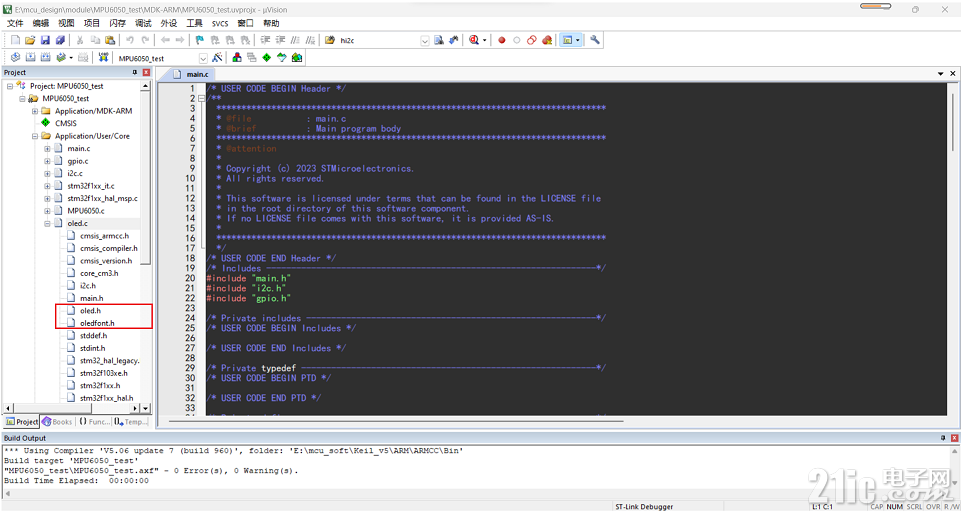Navigate backwards with the left arrow icon
This screenshot has width=962, height=511.
click(x=165, y=40)
